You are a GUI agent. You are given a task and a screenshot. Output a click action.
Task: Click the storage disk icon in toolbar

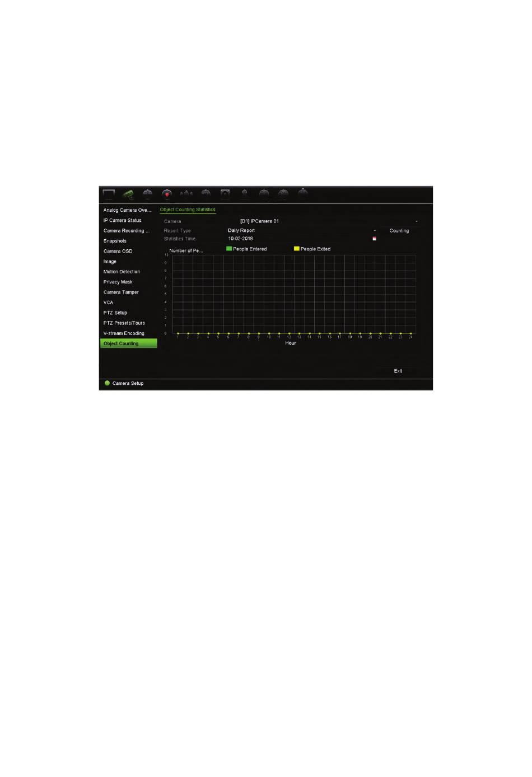(225, 194)
